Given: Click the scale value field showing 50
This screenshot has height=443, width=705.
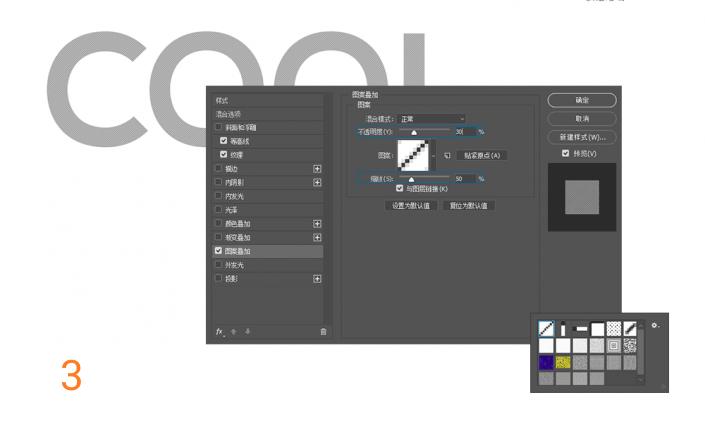Looking at the screenshot, I should click(464, 179).
